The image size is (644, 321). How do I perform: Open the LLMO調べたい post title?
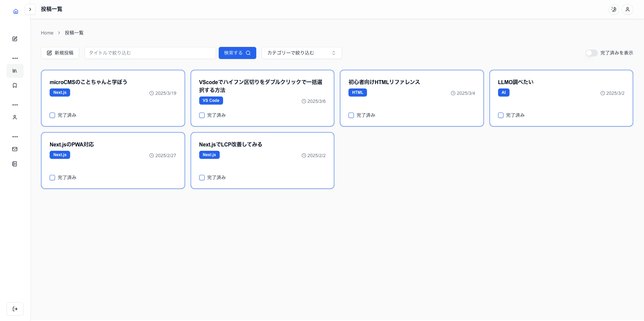pos(516,82)
